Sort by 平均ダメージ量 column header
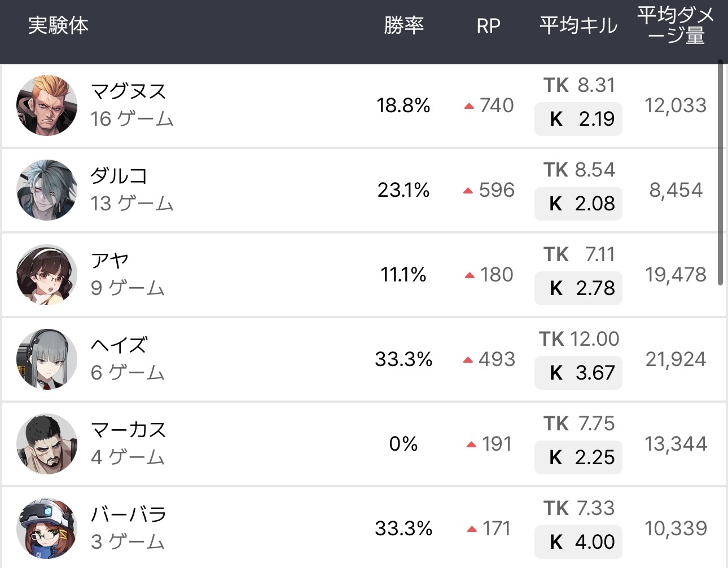Image resolution: width=728 pixels, height=568 pixels. pyautogui.click(x=676, y=26)
